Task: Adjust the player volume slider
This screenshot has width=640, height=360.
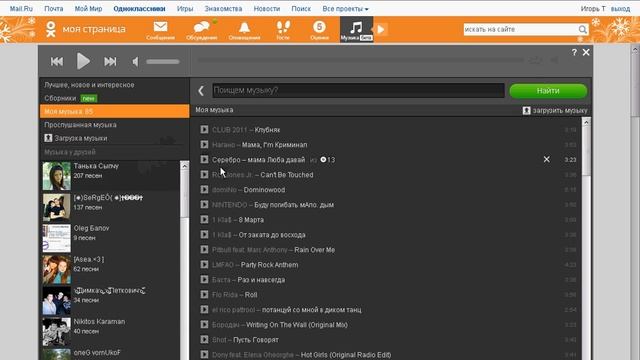Action: (x=163, y=62)
